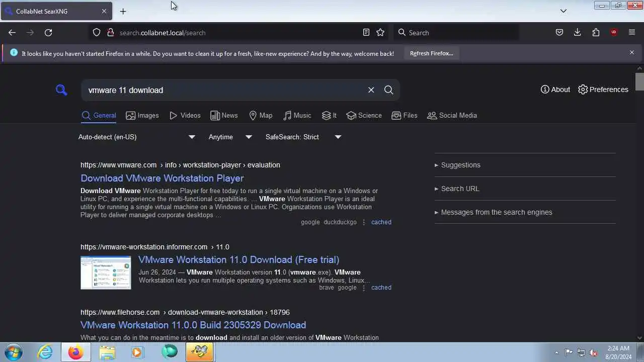The height and width of the screenshot is (362, 644).
Task: Click the shield tracking protection icon
Action: 97,33
